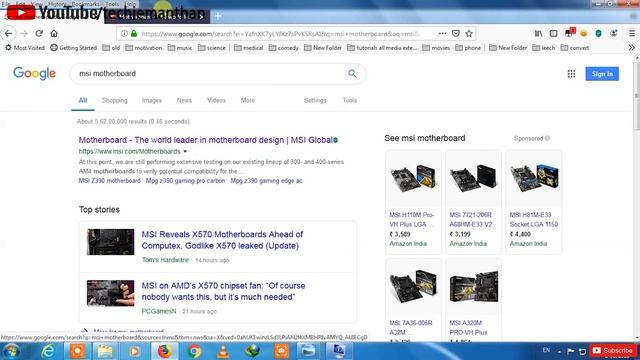Click the browser address bar URL
Screen dimensions: 640x360
pyautogui.click(x=282, y=33)
